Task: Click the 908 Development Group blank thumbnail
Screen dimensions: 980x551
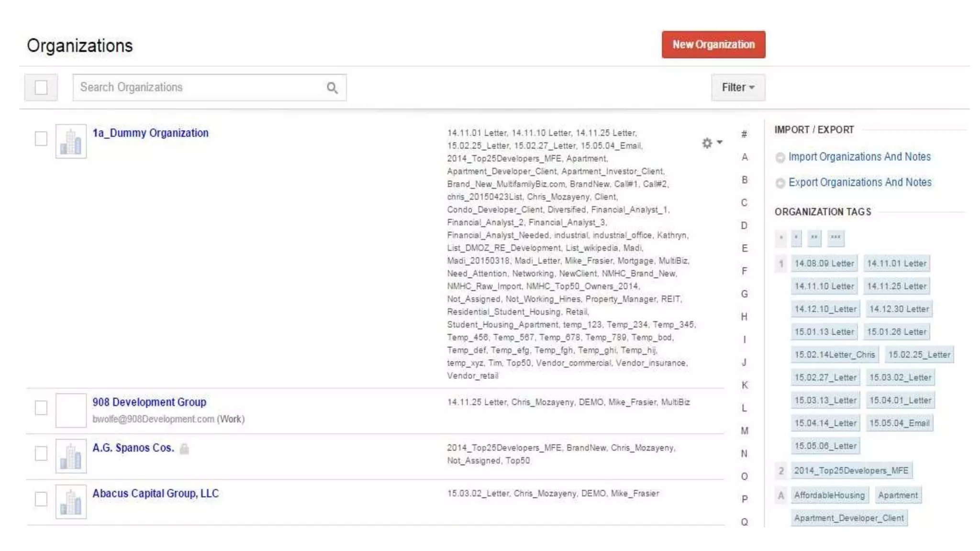Action: pos(71,410)
